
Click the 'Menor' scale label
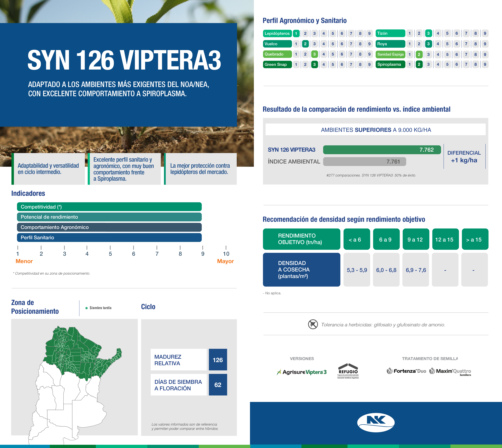[x=24, y=261]
